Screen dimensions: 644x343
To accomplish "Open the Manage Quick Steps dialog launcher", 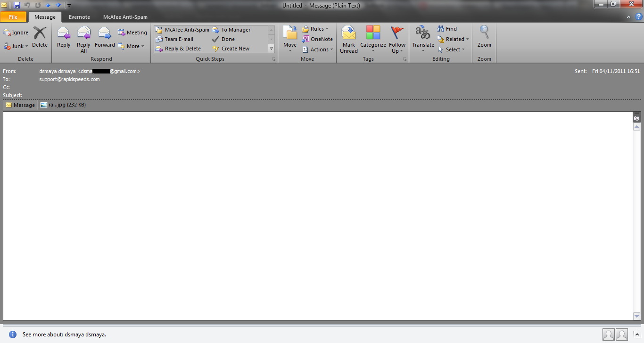I will coord(273,60).
